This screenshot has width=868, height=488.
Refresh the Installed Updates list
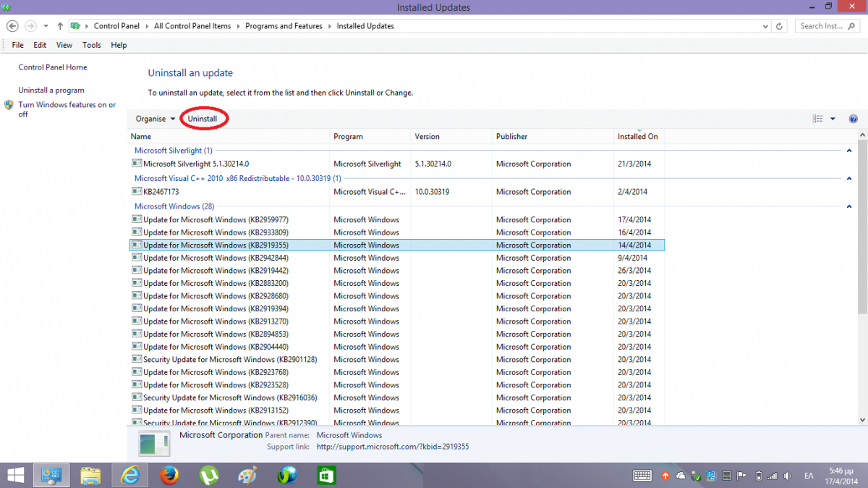coord(779,26)
